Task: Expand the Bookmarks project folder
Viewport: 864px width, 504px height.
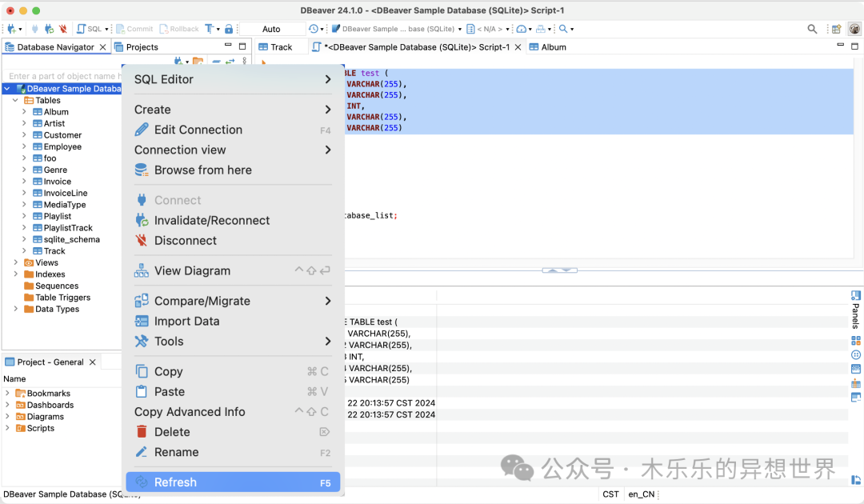Action: [7, 394]
